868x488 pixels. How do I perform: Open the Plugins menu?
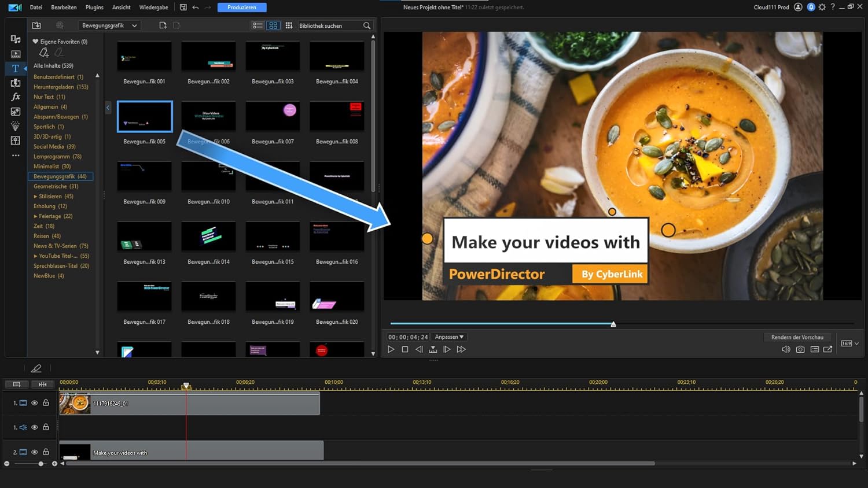[94, 8]
